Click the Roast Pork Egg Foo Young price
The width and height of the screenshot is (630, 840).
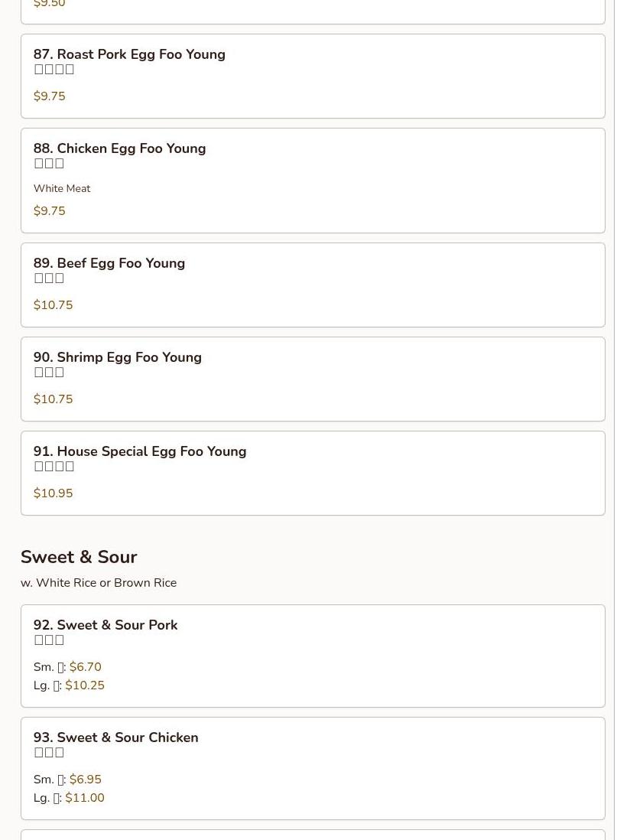(50, 96)
